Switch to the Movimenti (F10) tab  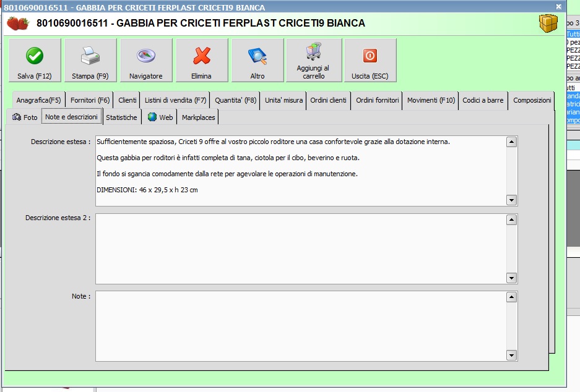pos(431,100)
